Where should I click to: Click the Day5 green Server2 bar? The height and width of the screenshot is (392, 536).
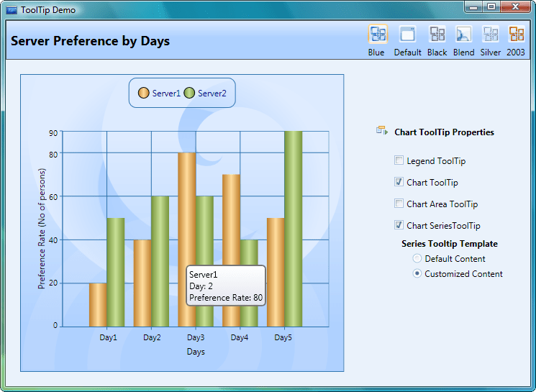pos(294,229)
